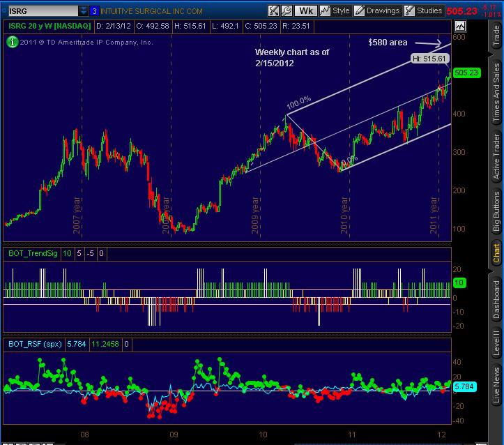504x445 pixels.
Task: Click the green 505.23 price axis label
Action: [x=466, y=73]
